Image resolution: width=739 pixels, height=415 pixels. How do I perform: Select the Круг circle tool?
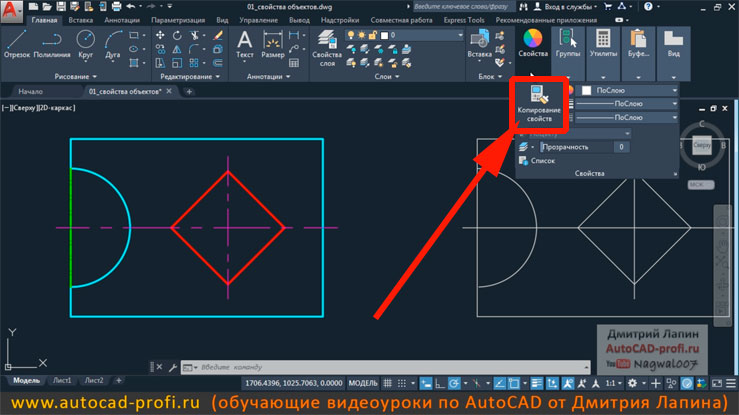85,44
